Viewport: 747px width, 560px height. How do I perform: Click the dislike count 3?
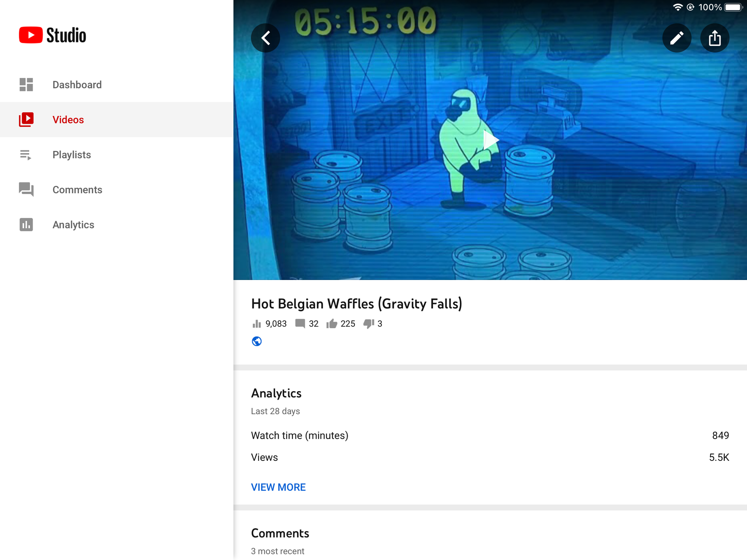380,324
